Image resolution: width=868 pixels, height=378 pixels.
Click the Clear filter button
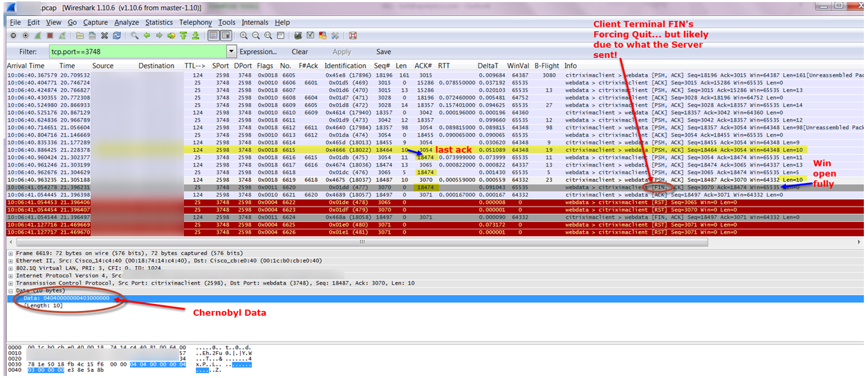(299, 52)
